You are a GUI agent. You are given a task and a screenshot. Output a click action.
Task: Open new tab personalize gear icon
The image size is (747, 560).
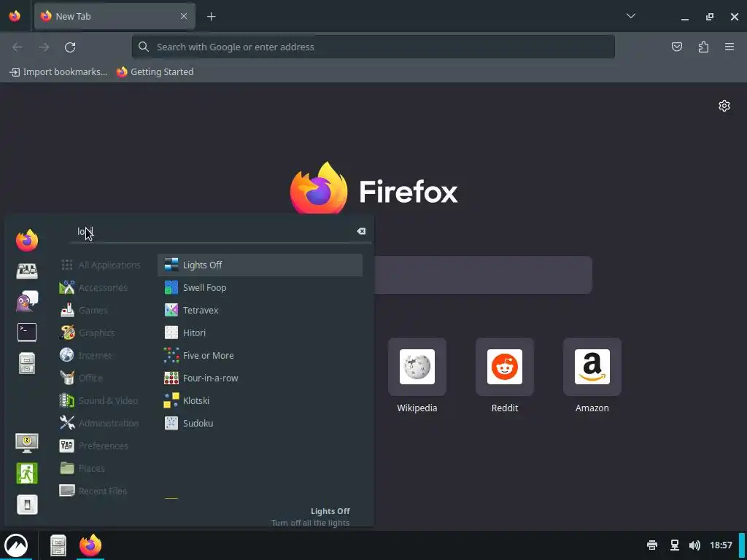tap(724, 106)
